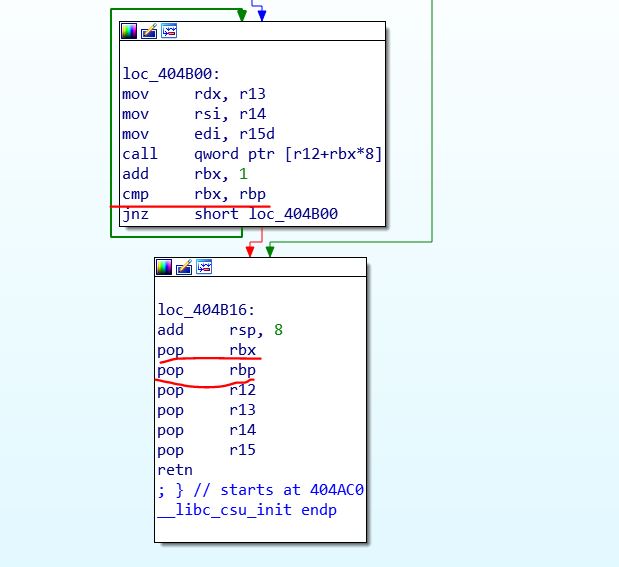Select instruction add rbx, 1
619x567 pixels.
[x=185, y=174]
